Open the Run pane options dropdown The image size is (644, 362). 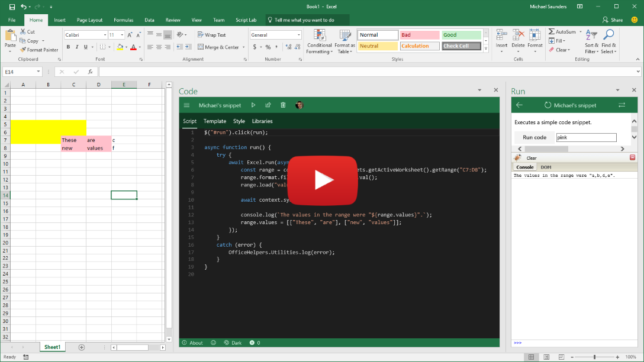[x=617, y=90]
